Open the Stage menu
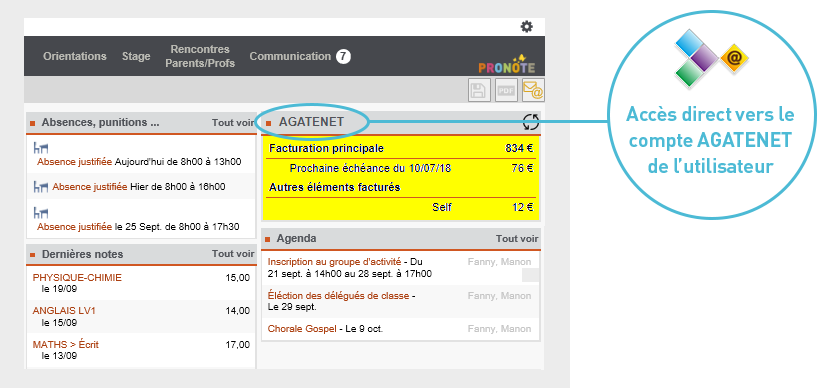 coord(136,56)
